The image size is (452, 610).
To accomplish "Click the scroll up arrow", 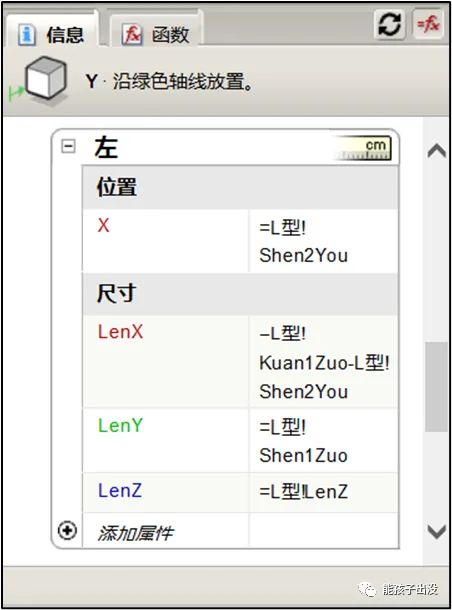I will 436,151.
